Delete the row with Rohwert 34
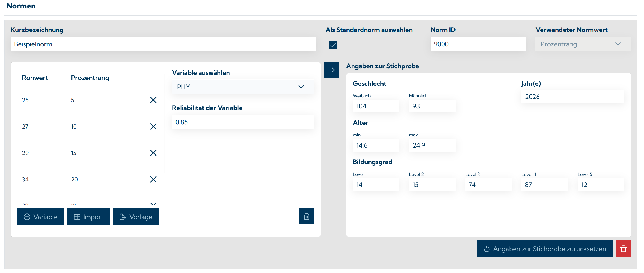Screen dimensions: 644x273 (x=153, y=179)
